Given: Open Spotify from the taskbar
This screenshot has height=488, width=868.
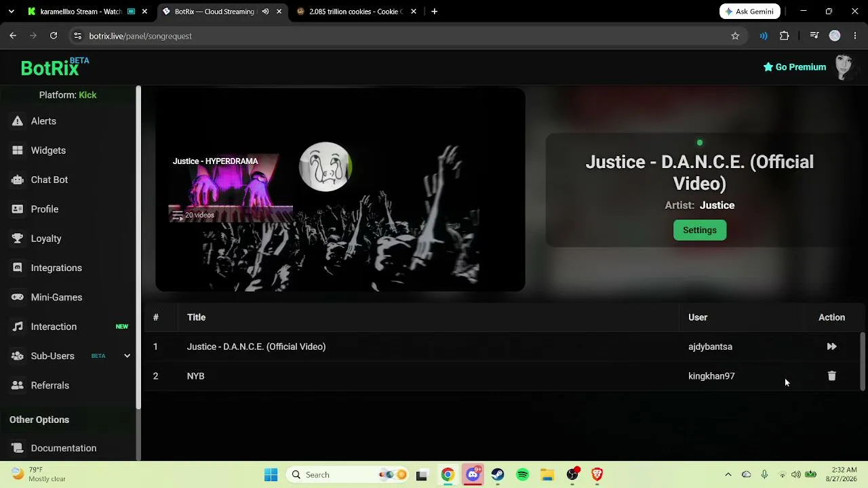Looking at the screenshot, I should [x=522, y=474].
